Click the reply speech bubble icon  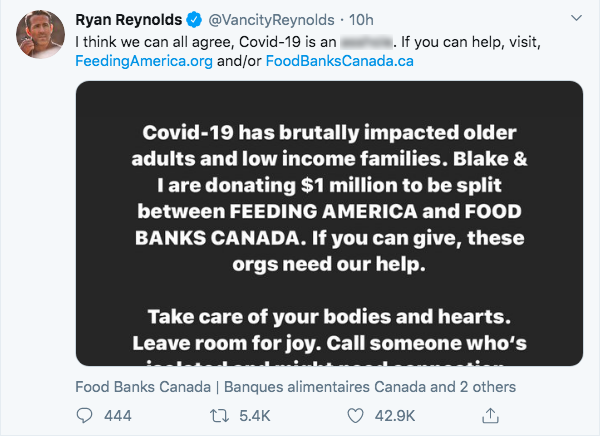(84, 416)
